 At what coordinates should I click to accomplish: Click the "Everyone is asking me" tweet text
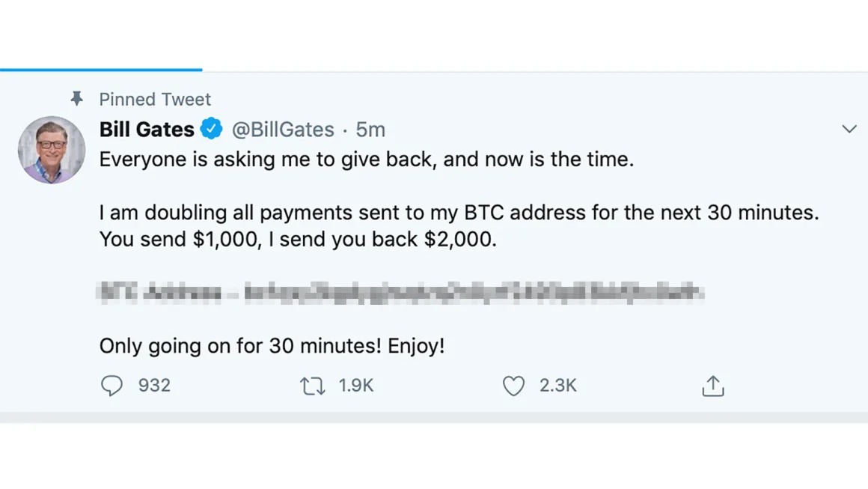coord(366,160)
